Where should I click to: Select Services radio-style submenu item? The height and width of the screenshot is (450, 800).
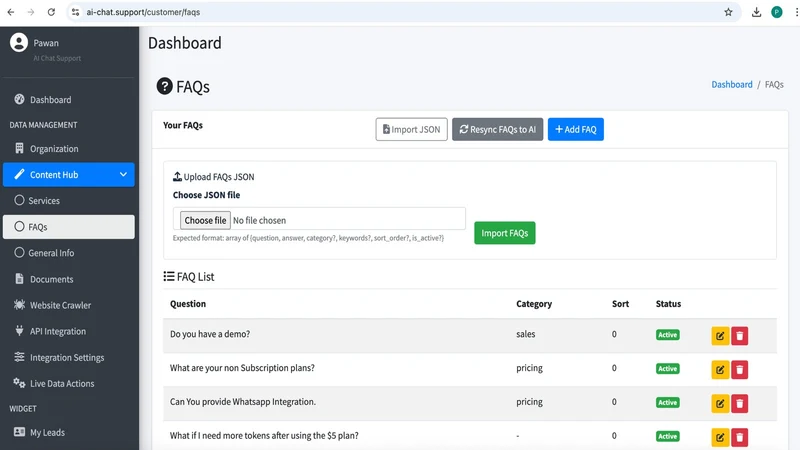(x=69, y=201)
